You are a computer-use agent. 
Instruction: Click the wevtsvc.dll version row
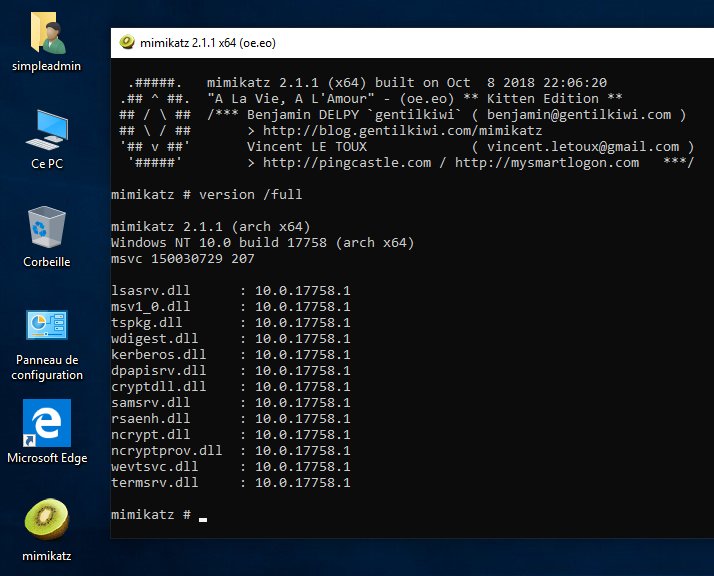tap(231, 466)
